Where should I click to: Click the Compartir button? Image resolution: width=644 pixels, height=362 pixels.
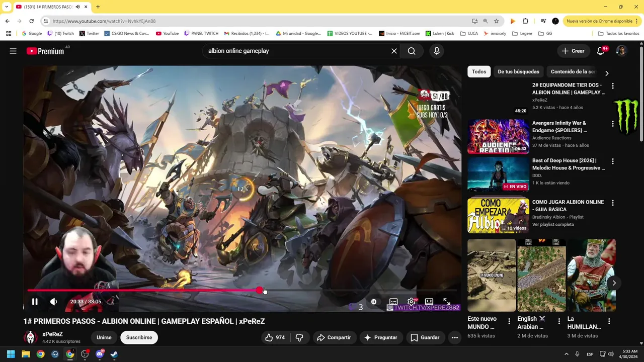[334, 337]
